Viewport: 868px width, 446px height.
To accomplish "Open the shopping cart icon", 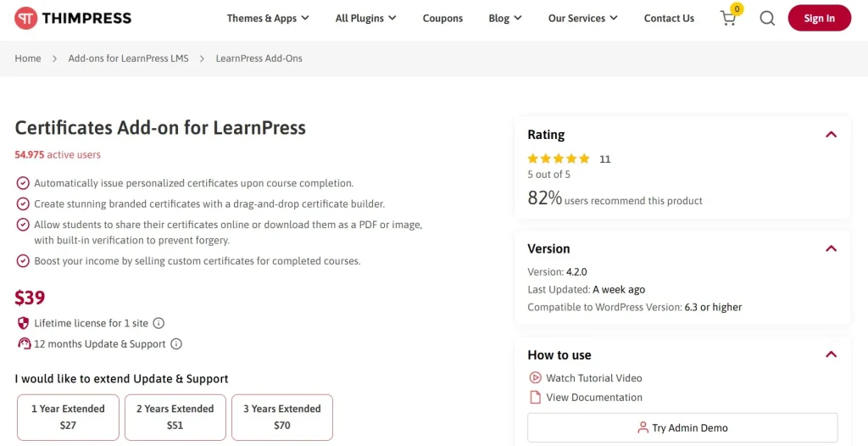I will [x=728, y=19].
